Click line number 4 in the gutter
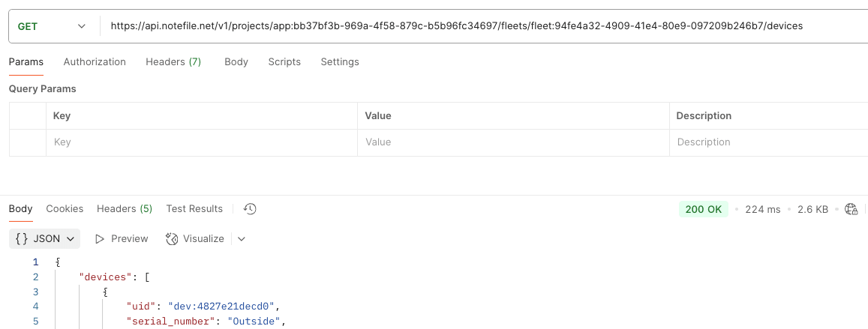The image size is (868, 329). [x=36, y=307]
